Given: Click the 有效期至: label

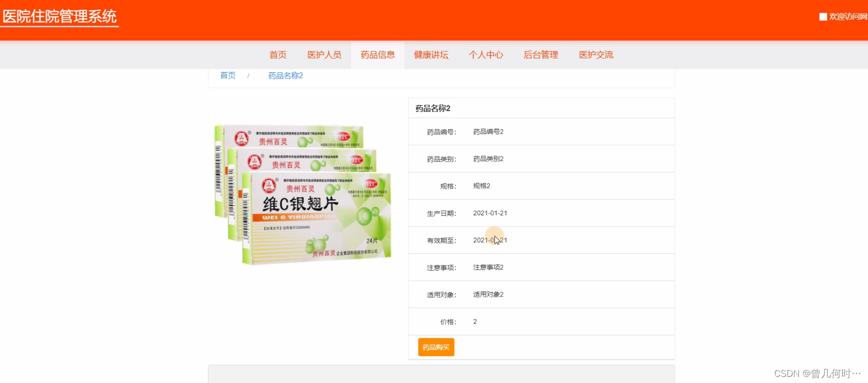Looking at the screenshot, I should point(442,241).
